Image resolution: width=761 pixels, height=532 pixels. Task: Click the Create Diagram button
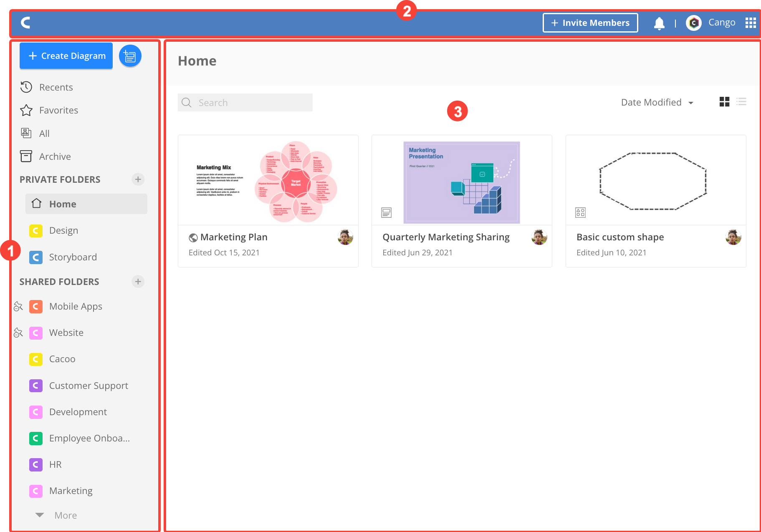66,55
